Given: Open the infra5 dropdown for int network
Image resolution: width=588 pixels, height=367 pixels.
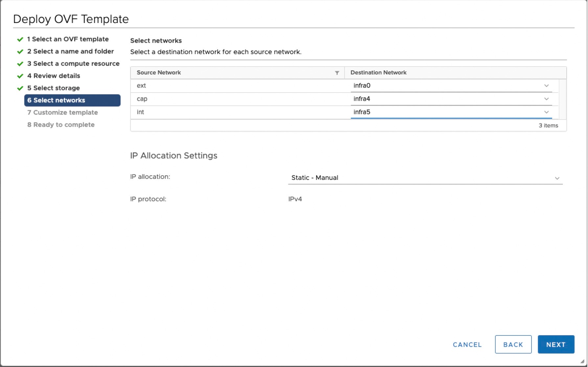Looking at the screenshot, I should point(546,112).
